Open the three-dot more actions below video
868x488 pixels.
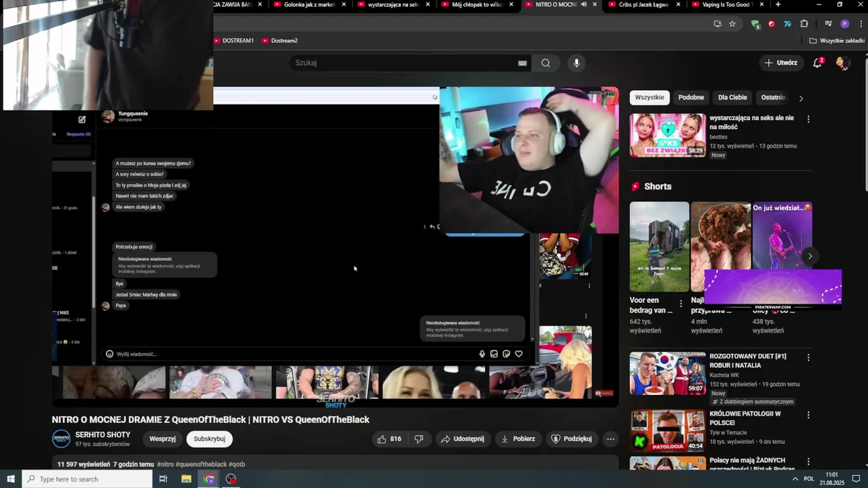click(x=610, y=439)
